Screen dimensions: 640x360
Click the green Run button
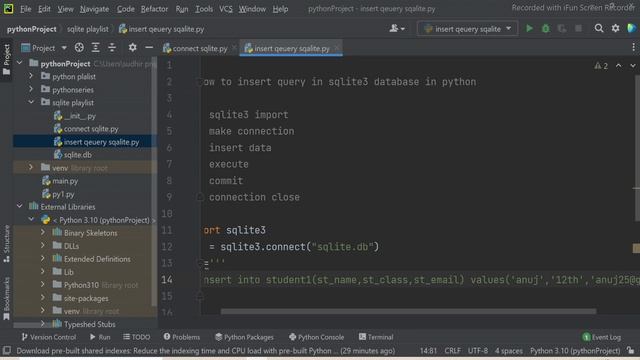[529, 29]
